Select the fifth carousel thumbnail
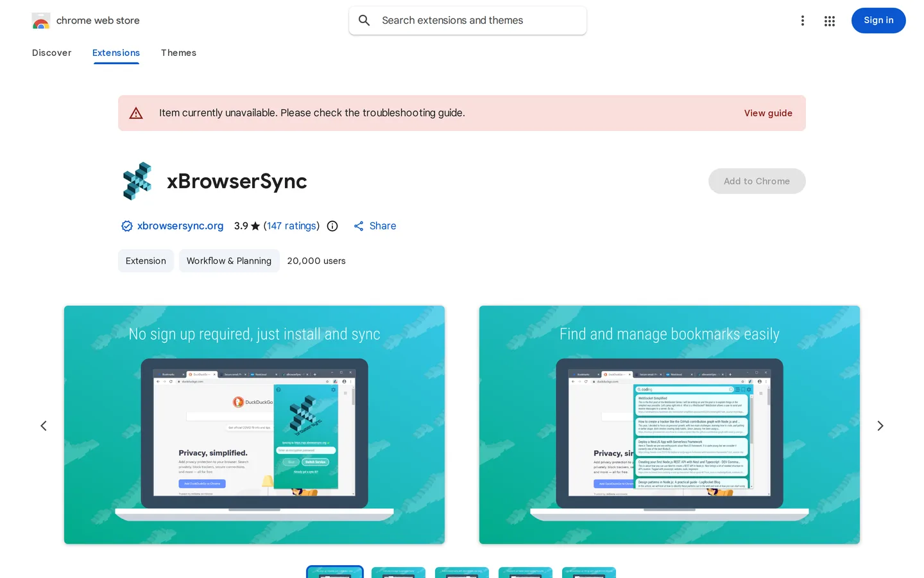Viewport: 924px width, 578px height. [x=589, y=572]
